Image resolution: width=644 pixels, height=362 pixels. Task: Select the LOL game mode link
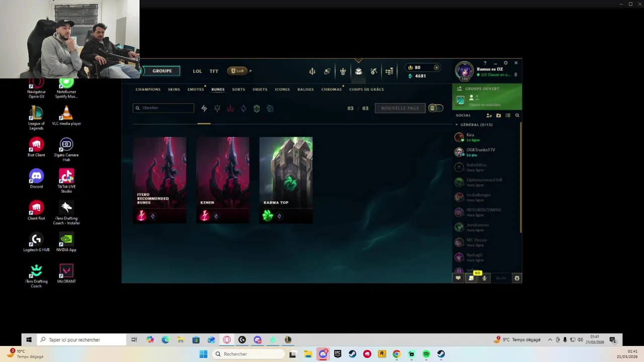[197, 71]
